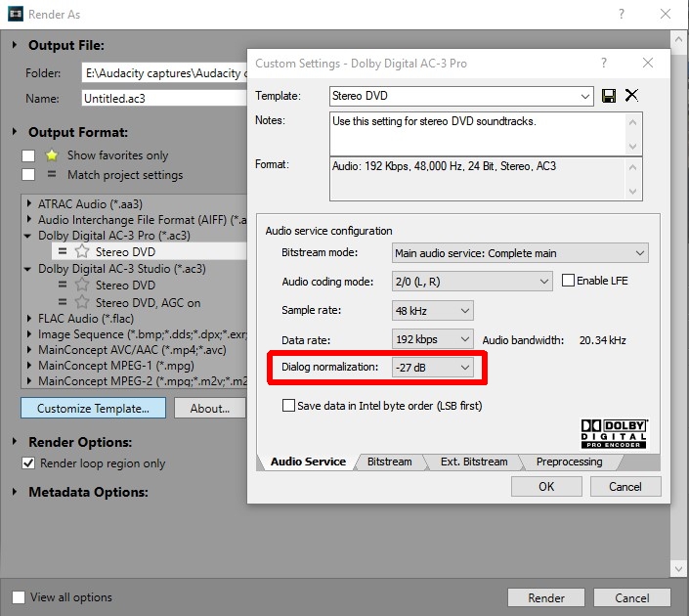Click the Format box scroll-up arrow
Image resolution: width=689 pixels, height=616 pixels.
(632, 167)
